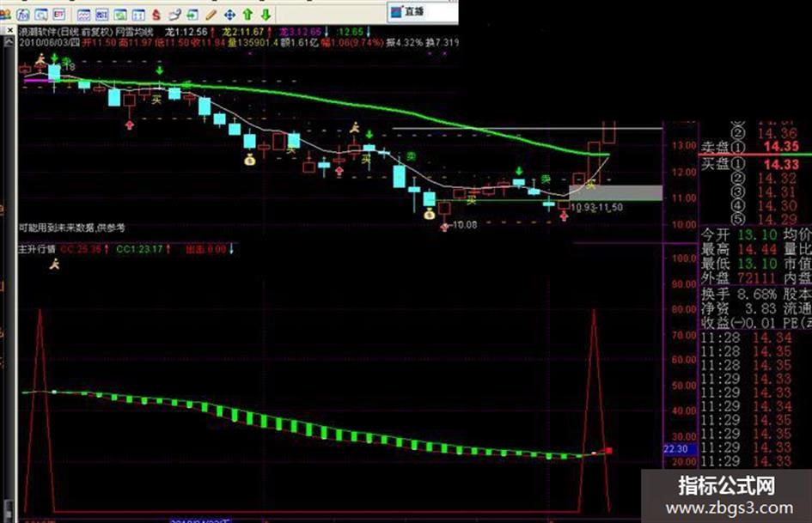The image size is (812, 523).
Task: Click the formula (fx) toolbar icon
Action: pos(24,15)
